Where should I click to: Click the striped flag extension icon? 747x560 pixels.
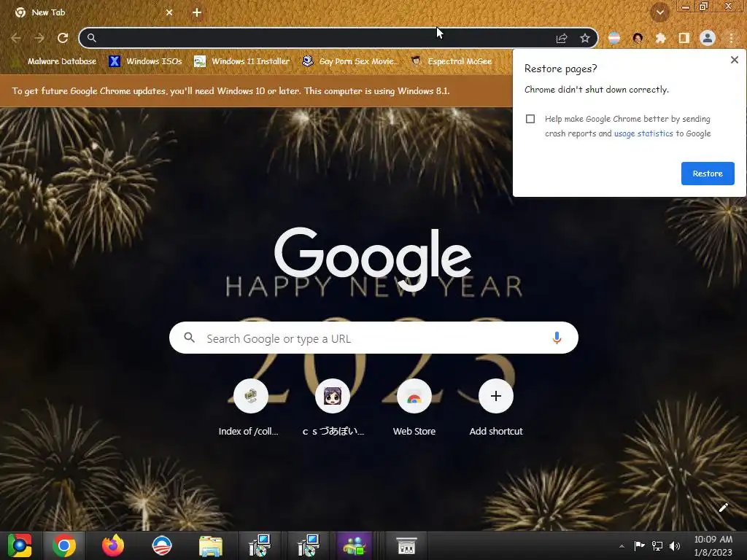point(614,38)
